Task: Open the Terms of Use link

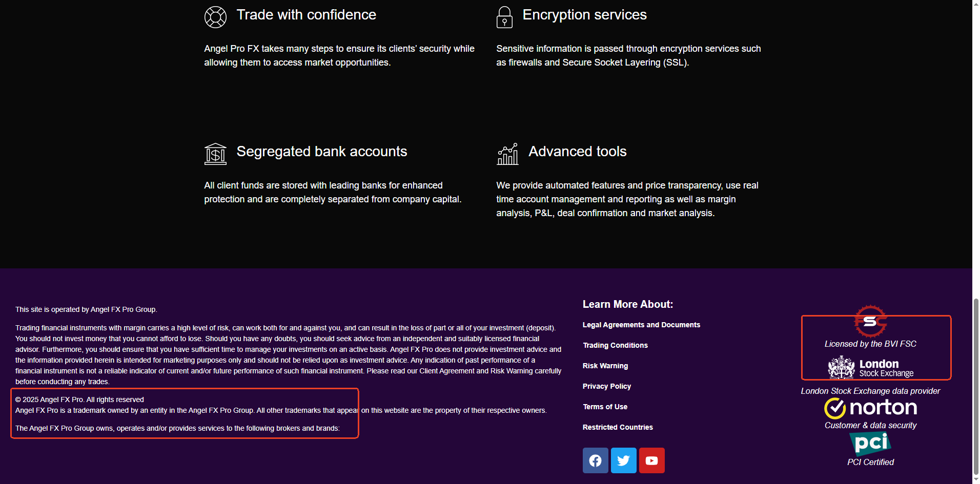Action: (x=605, y=407)
